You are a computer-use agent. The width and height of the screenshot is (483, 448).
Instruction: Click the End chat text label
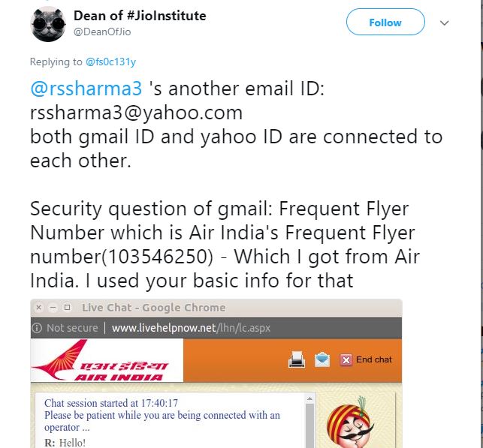tap(374, 360)
